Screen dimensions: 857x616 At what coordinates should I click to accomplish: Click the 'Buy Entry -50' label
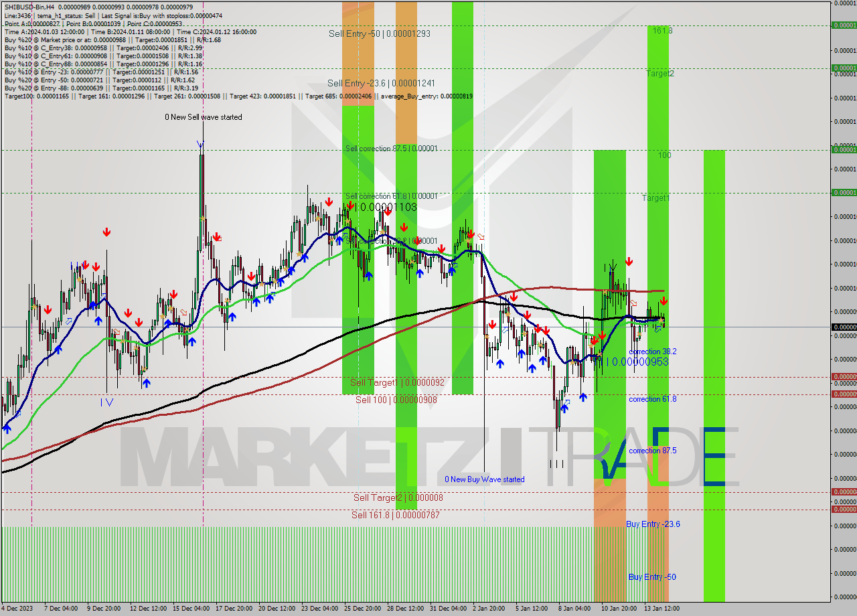(651, 577)
